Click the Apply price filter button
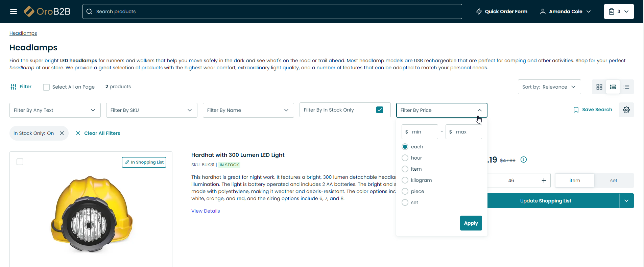The height and width of the screenshot is (267, 644). pyautogui.click(x=471, y=223)
